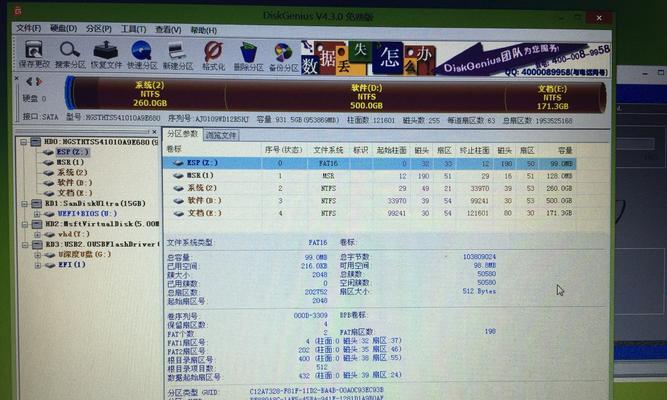Click the 删除分区 delete partition icon
667x400 pixels.
point(248,56)
